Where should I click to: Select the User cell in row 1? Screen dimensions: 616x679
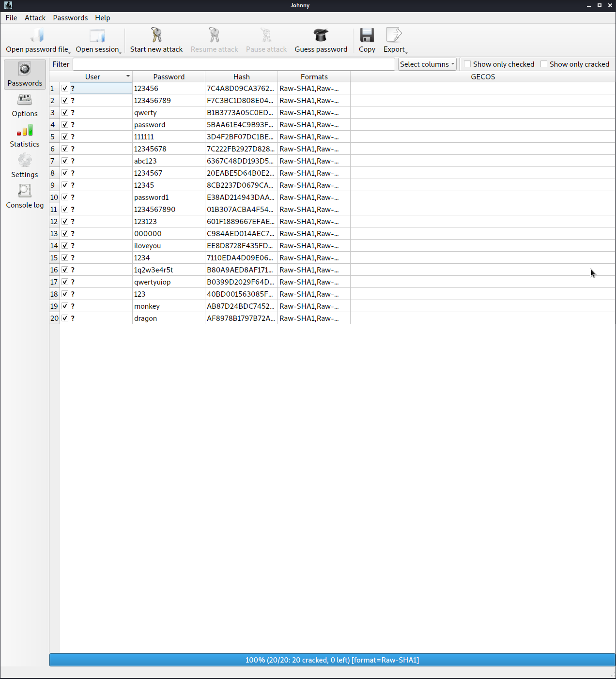coord(96,88)
